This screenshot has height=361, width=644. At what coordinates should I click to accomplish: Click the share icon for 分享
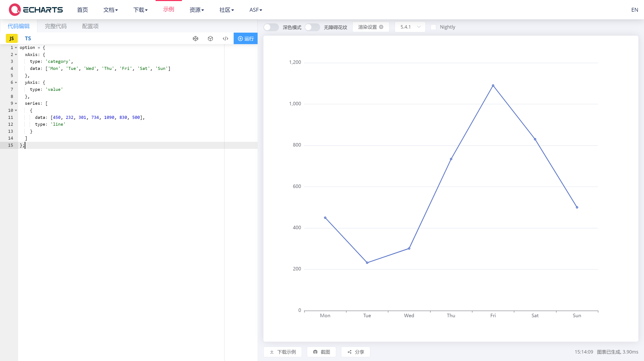tap(350, 352)
